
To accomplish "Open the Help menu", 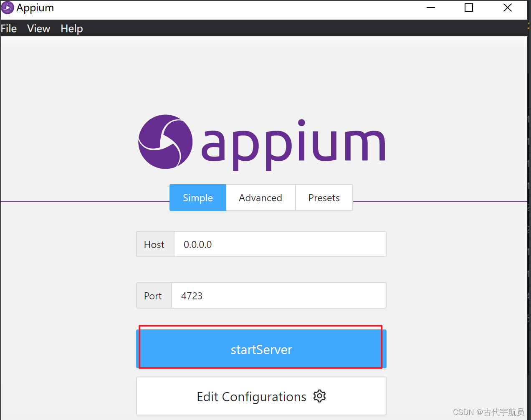I will (72, 28).
